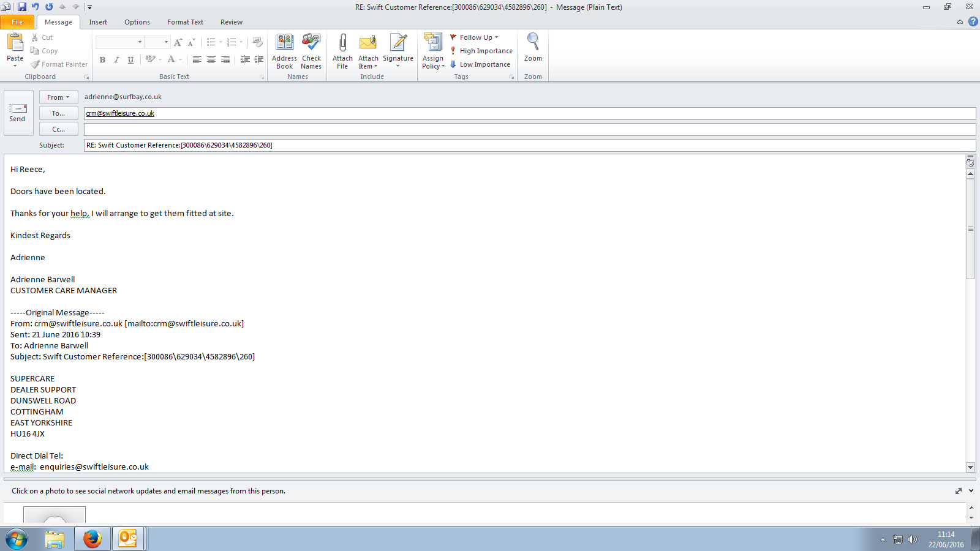Click the crm@swiftleisure.co.uk recipient
980x551 pixels.
coord(120,113)
